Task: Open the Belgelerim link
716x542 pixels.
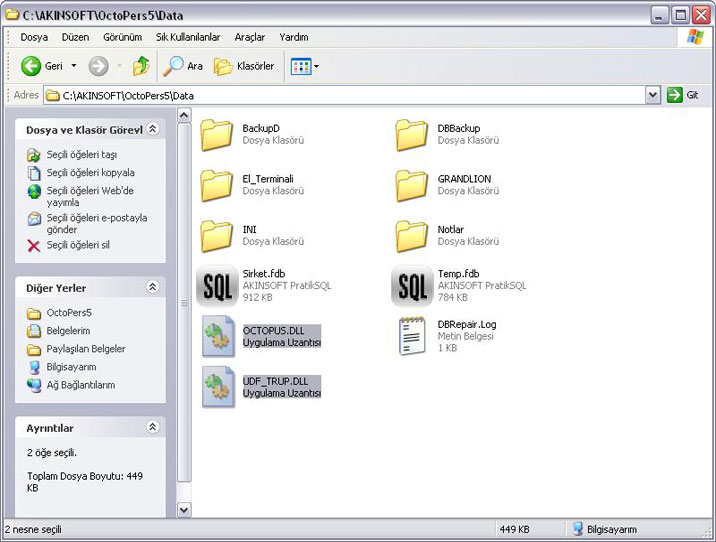Action: click(68, 331)
